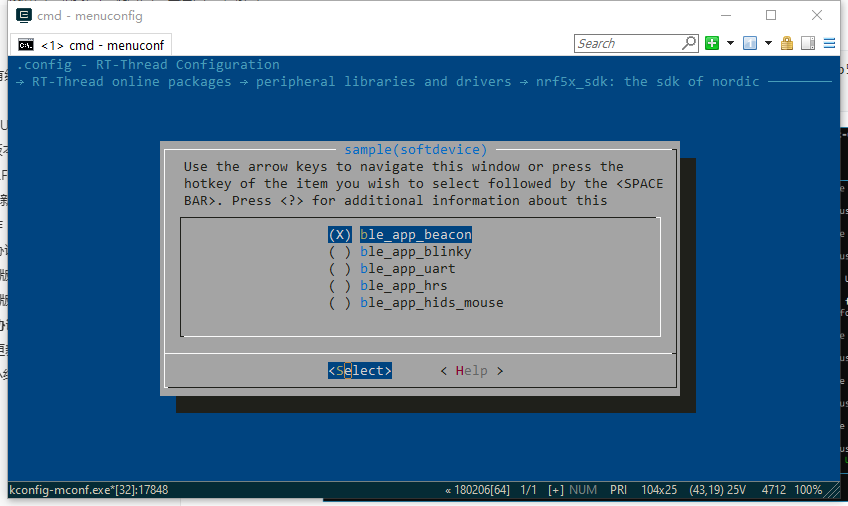Choose the ble_app_blinky radio option
Image resolution: width=848 pixels, height=506 pixels.
click(x=415, y=251)
